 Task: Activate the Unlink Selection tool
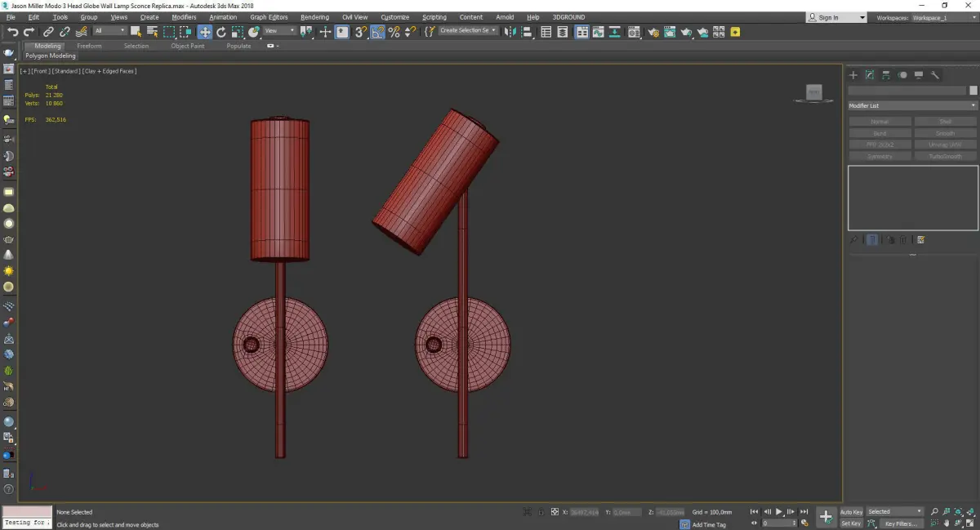click(65, 32)
